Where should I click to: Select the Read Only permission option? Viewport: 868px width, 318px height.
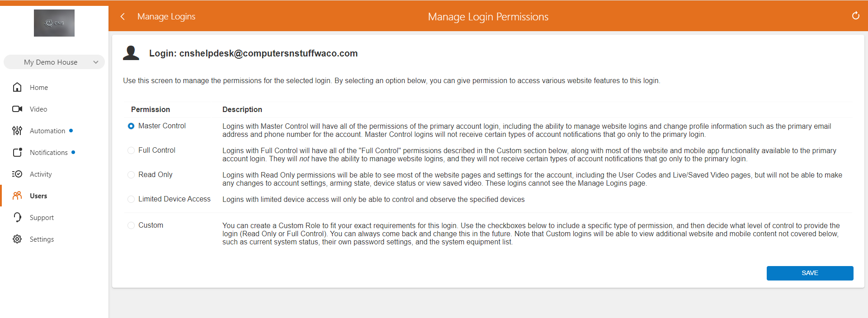point(131,175)
